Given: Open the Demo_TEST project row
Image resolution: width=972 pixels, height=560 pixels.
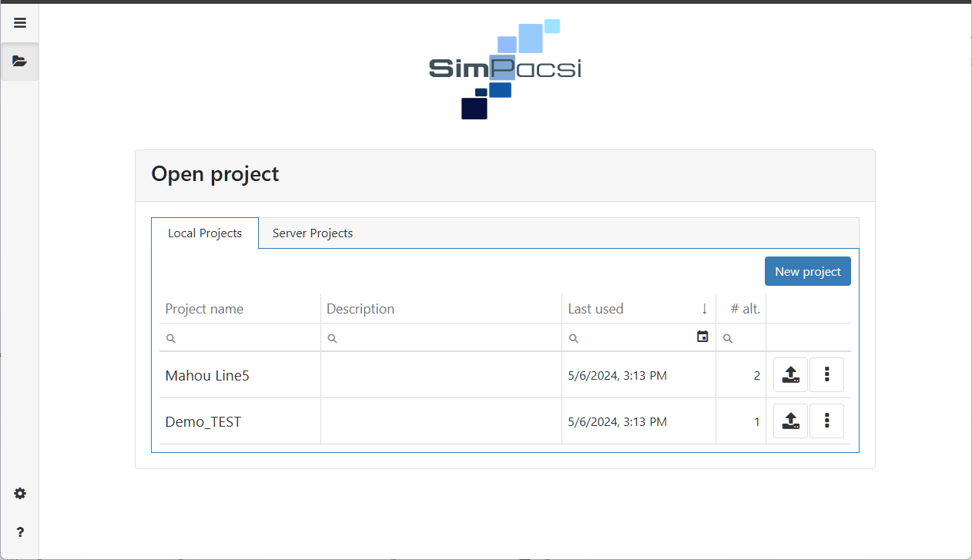Looking at the screenshot, I should tap(203, 422).
